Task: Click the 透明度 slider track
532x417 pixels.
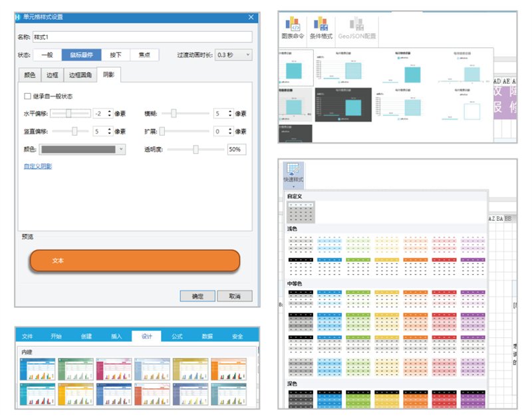Action: pyautogui.click(x=196, y=149)
